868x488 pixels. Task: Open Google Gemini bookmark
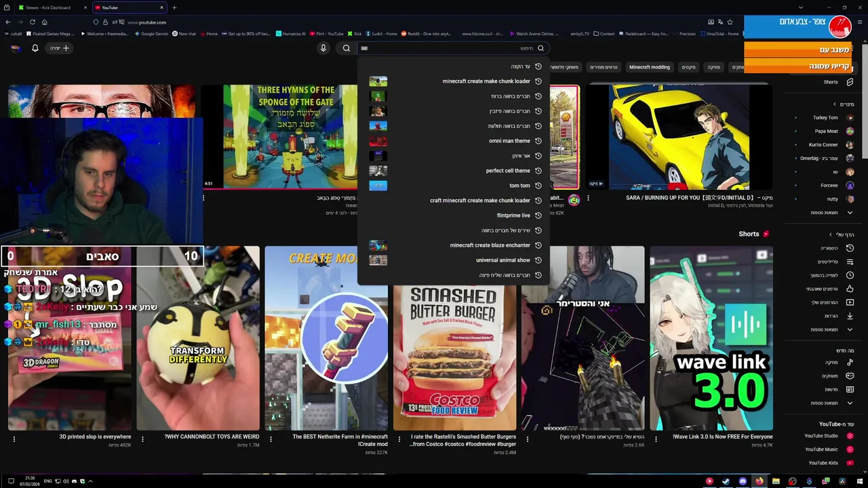tap(151, 33)
